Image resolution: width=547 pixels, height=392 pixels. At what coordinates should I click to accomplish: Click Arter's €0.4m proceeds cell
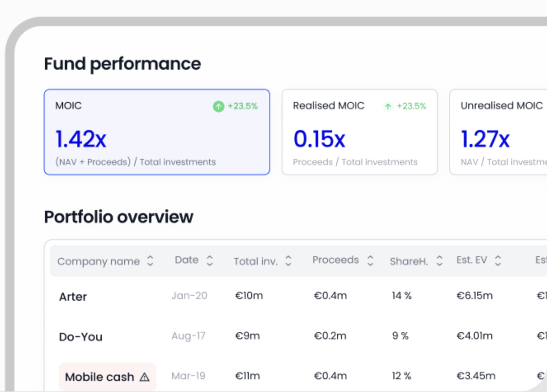coord(330,295)
